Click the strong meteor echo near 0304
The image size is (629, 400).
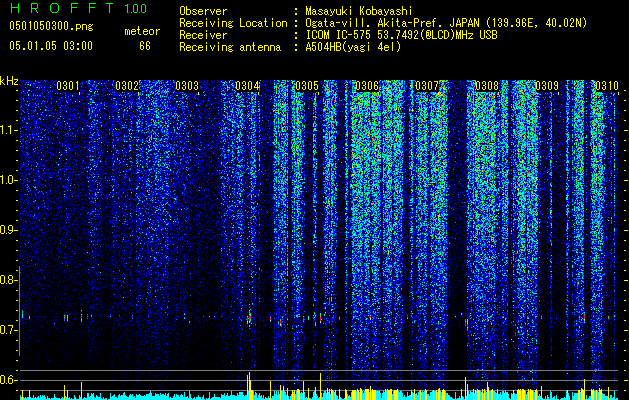[249, 318]
